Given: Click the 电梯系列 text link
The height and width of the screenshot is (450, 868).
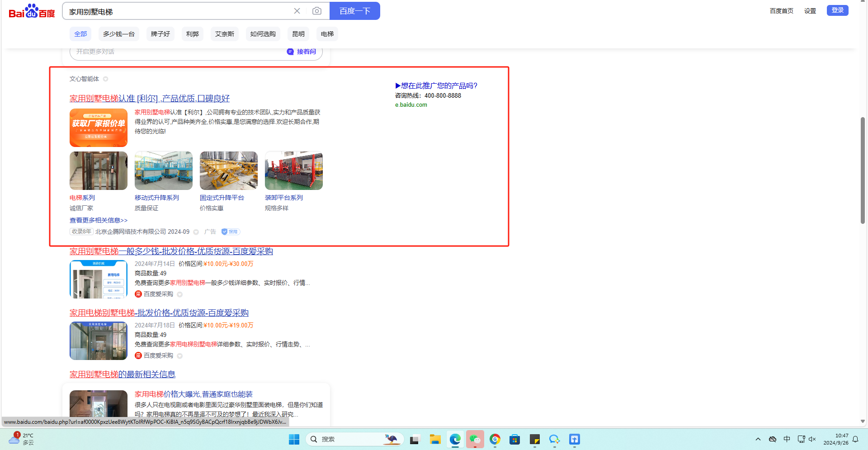Looking at the screenshot, I should coord(82,198).
